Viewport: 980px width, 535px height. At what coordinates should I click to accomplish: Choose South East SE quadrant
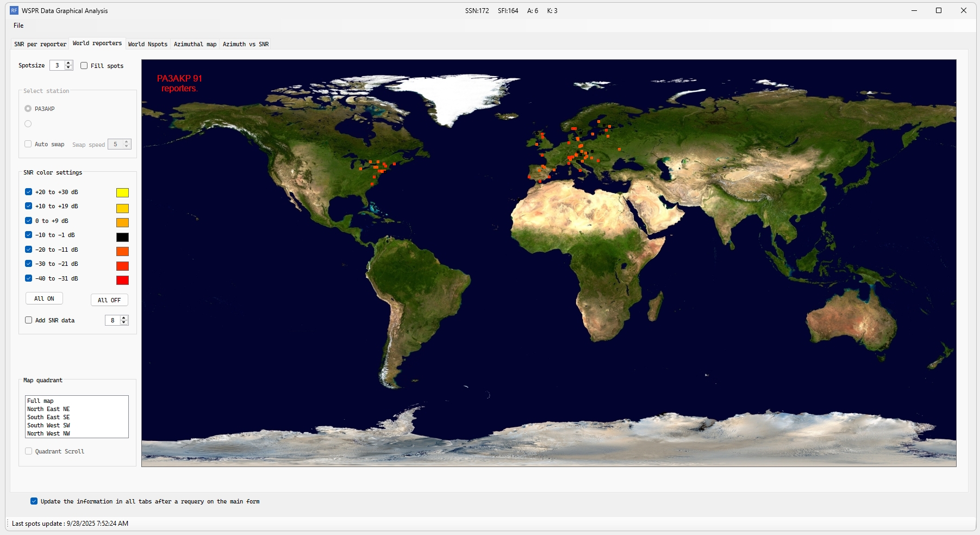pyautogui.click(x=77, y=417)
